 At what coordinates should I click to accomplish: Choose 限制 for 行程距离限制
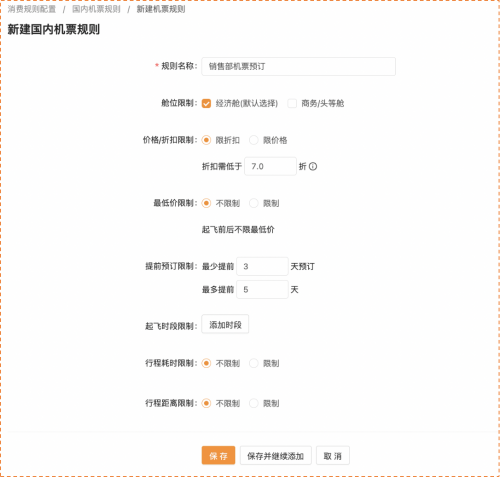click(x=254, y=403)
